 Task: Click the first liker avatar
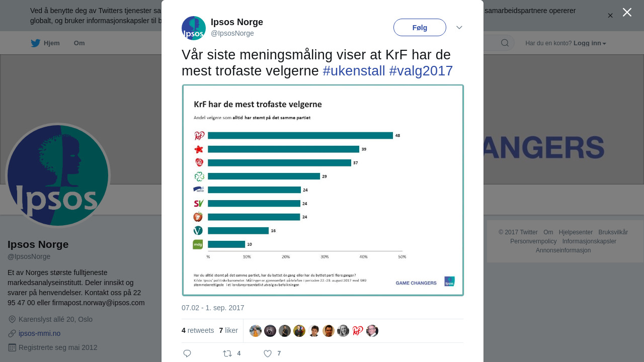click(x=256, y=331)
